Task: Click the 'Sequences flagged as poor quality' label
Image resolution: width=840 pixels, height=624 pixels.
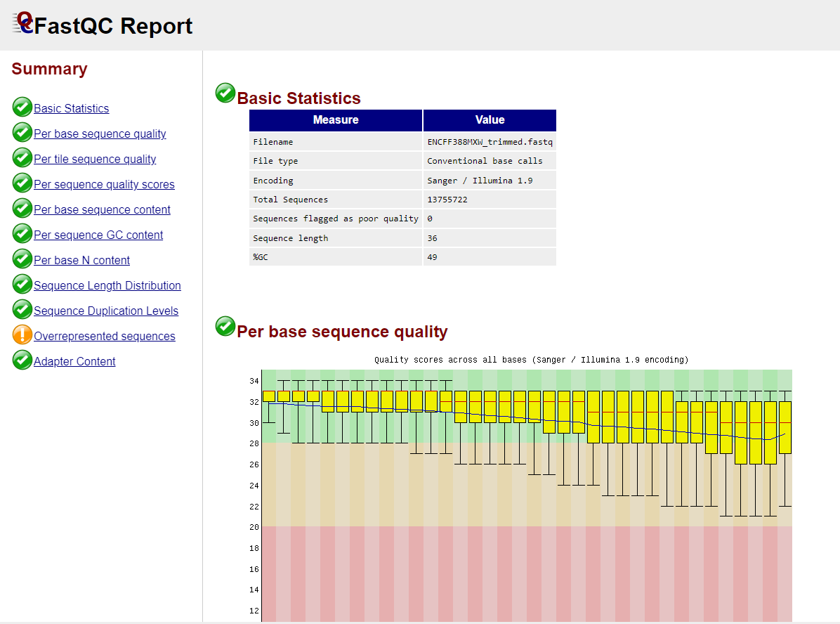Action: (x=335, y=219)
